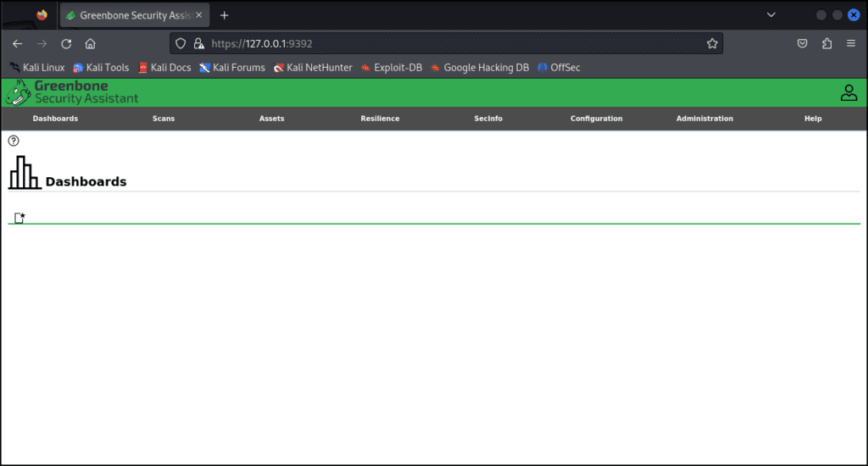Open the Assets menu
Image resolution: width=868 pixels, height=466 pixels.
coord(272,119)
